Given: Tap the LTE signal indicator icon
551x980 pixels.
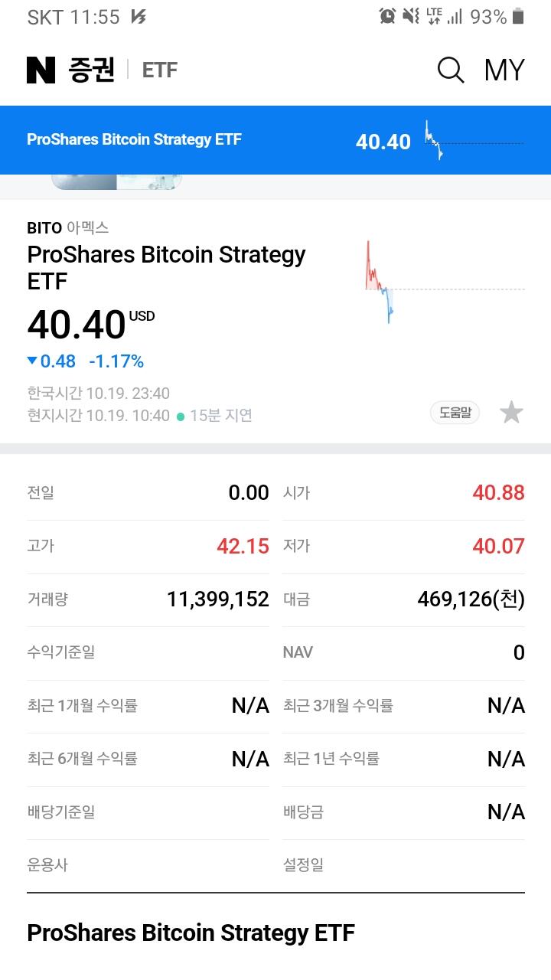Looking at the screenshot, I should point(435,16).
